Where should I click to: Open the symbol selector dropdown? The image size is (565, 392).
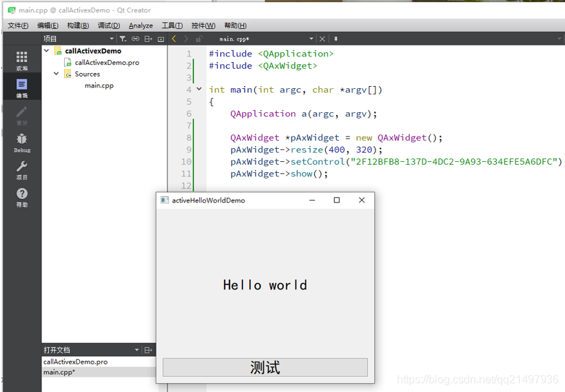[x=559, y=39]
